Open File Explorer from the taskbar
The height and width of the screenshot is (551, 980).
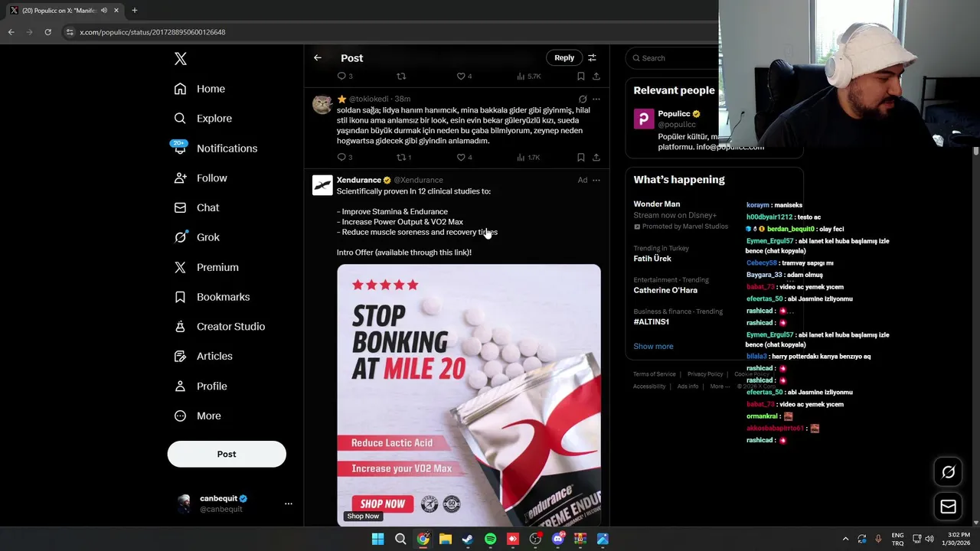coord(446,539)
